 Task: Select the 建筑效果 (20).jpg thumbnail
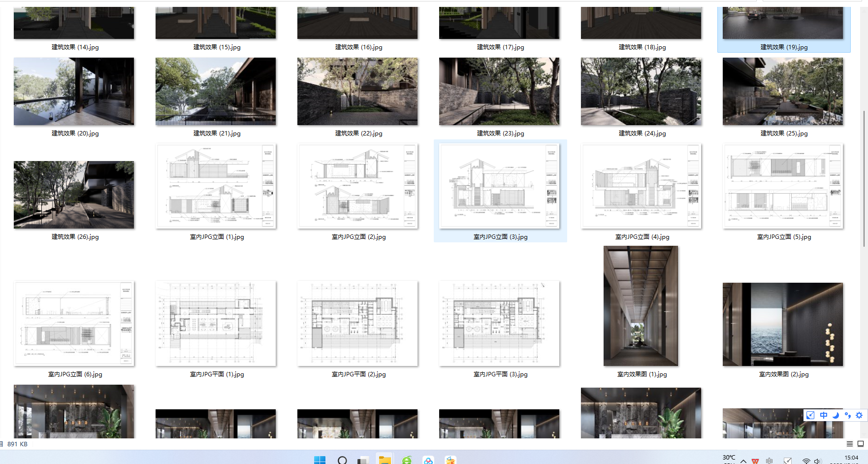click(74, 91)
